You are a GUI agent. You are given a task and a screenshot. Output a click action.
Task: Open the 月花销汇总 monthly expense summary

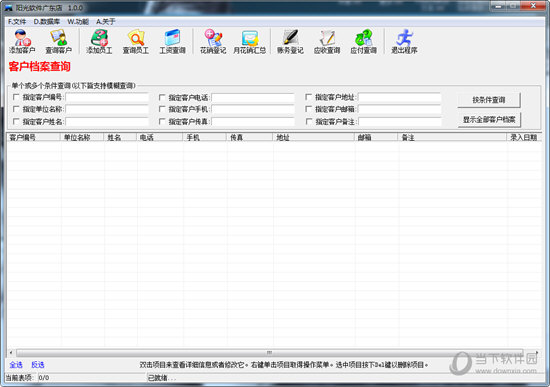[x=249, y=41]
